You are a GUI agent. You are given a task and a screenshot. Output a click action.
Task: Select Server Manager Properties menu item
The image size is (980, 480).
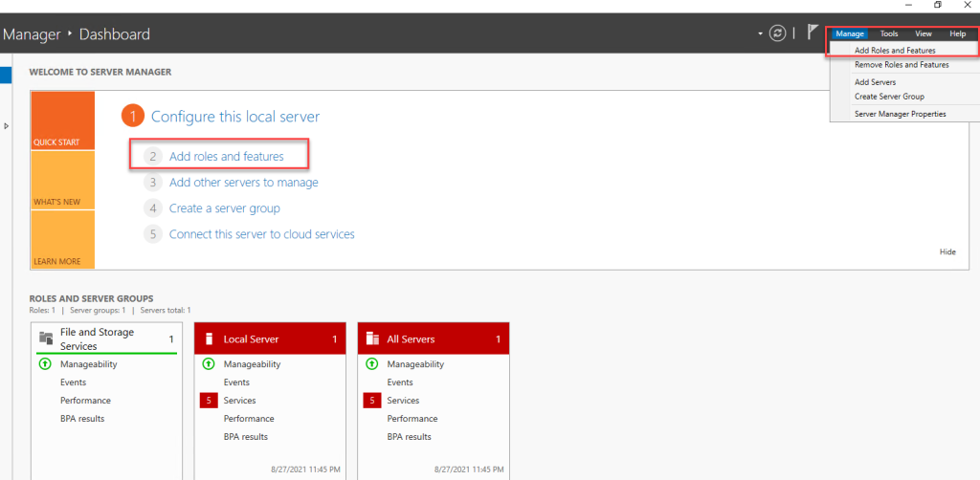900,114
